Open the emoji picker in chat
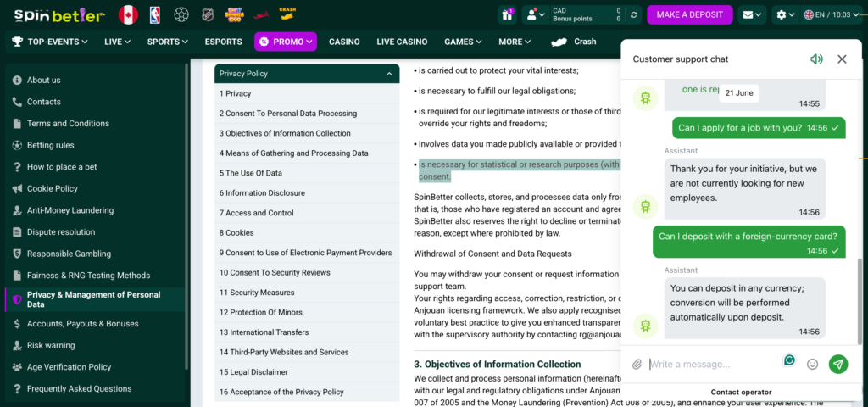This screenshot has height=407, width=868. pyautogui.click(x=813, y=365)
